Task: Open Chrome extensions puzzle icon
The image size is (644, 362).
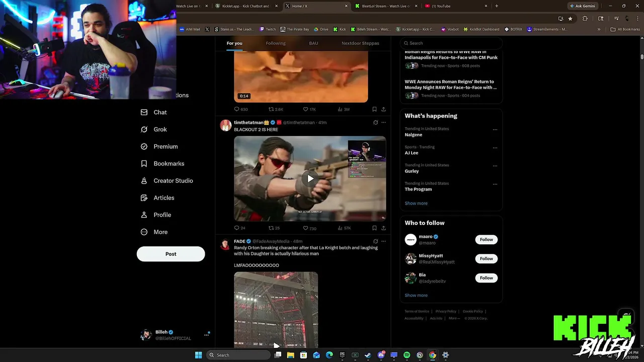Action: click(x=585, y=19)
